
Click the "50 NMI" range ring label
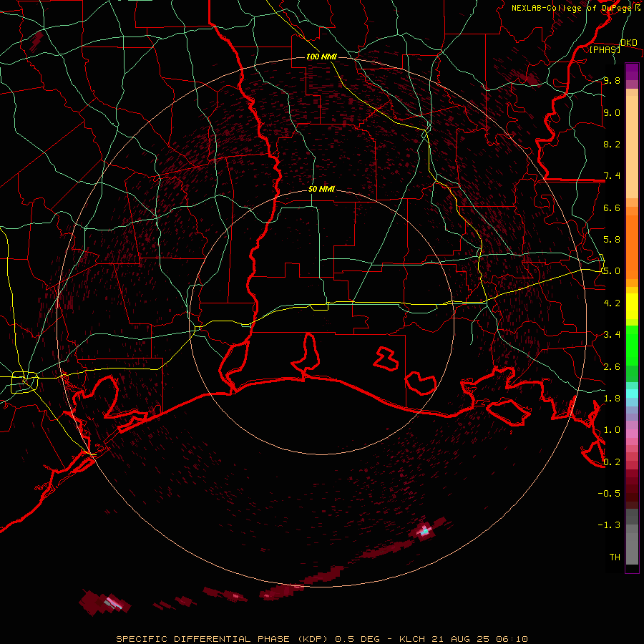[x=321, y=189]
